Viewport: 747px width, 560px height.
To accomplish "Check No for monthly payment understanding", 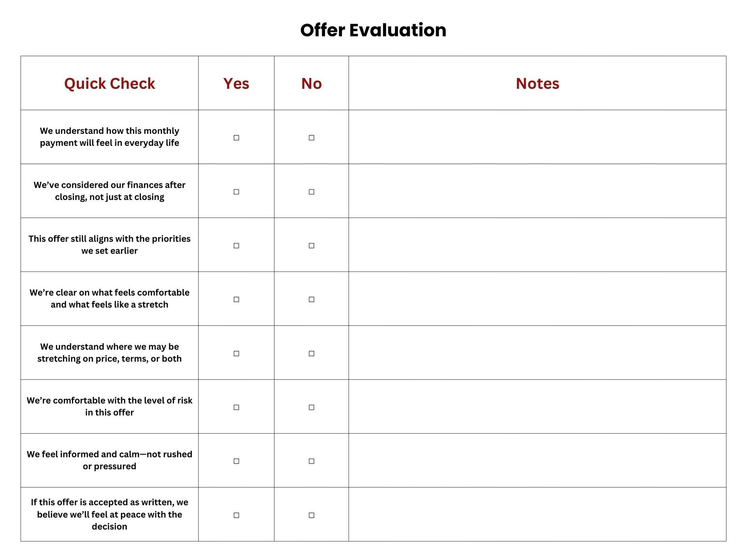I will (311, 138).
